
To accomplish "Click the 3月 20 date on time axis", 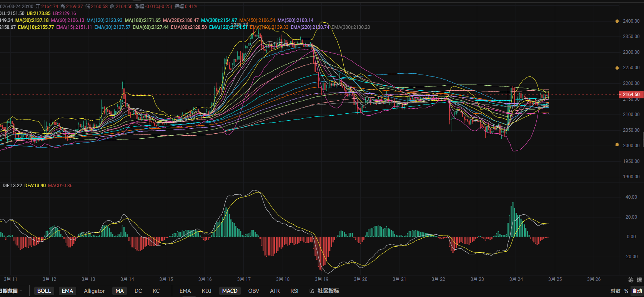I will [360, 279].
